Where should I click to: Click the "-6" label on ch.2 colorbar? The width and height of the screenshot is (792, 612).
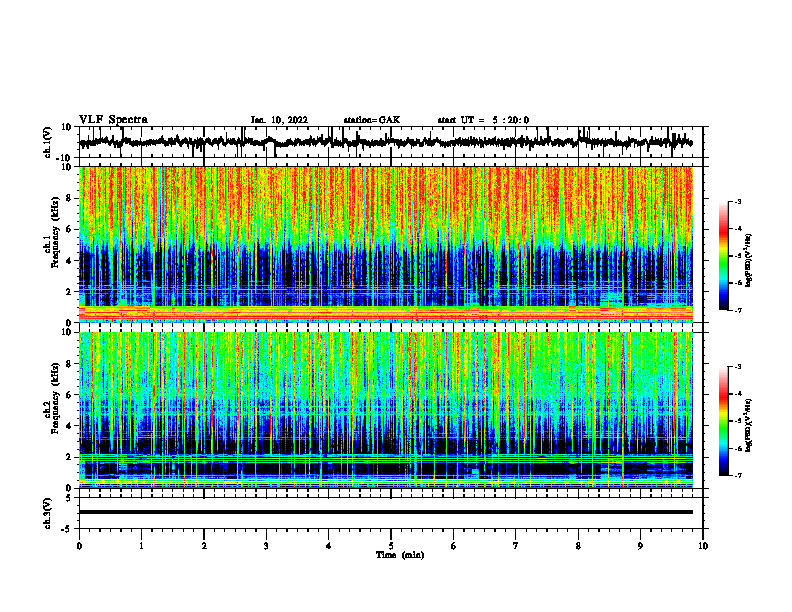pyautogui.click(x=737, y=448)
